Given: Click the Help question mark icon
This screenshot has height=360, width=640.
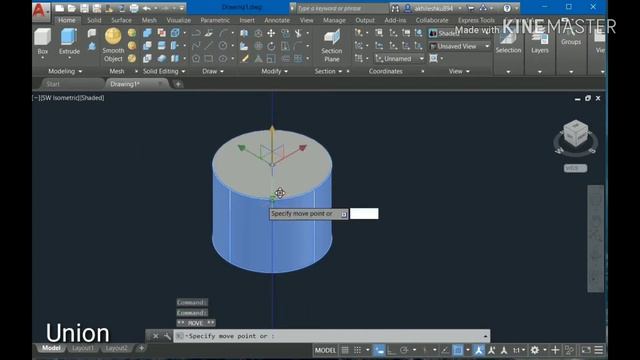Looking at the screenshot, I should [507, 8].
